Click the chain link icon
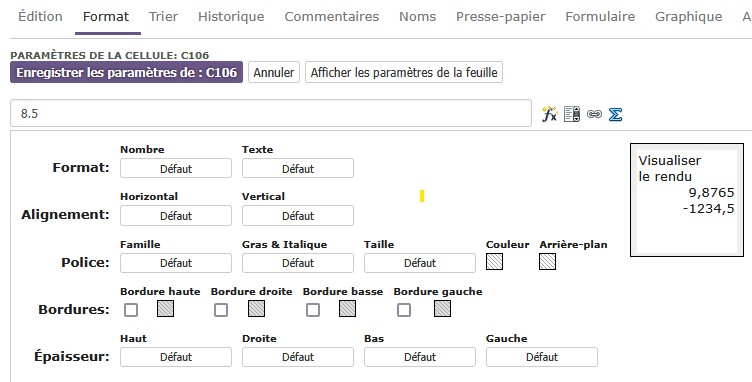Screen dimensions: 752x382 pyautogui.click(x=594, y=114)
